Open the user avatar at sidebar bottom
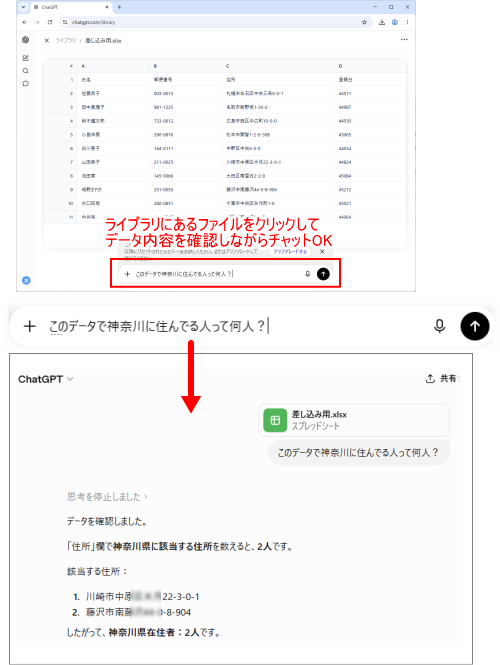Viewport: 500px width, 665px height. click(26, 280)
